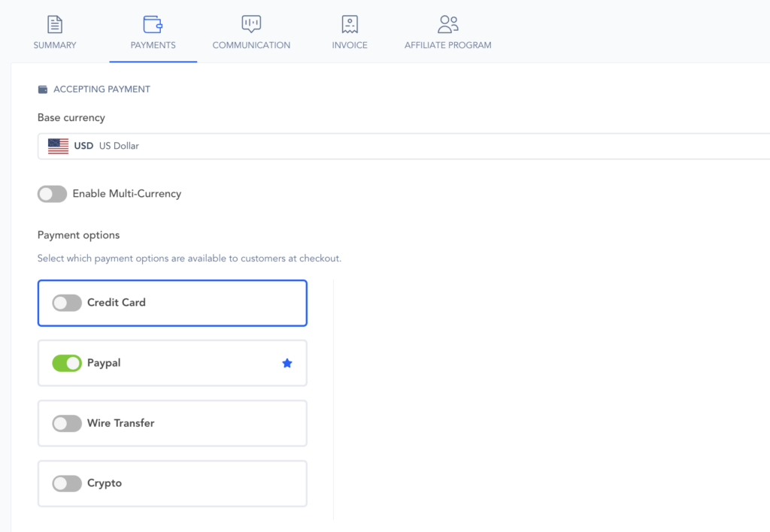Switch on the Crypto toggle

point(67,484)
